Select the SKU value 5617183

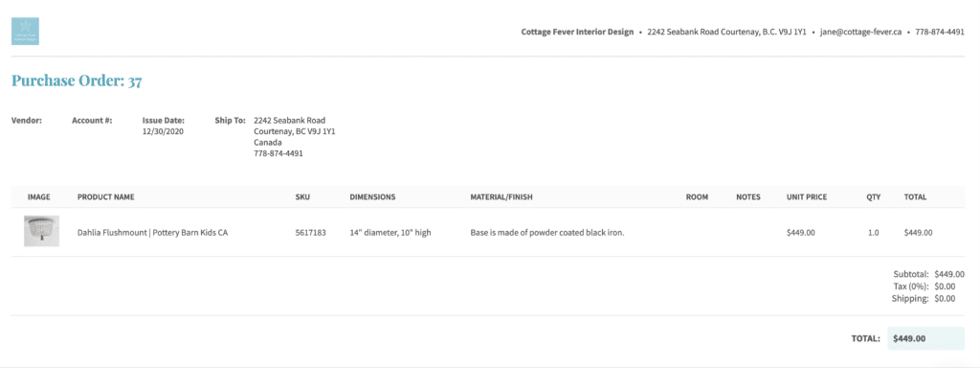(311, 233)
